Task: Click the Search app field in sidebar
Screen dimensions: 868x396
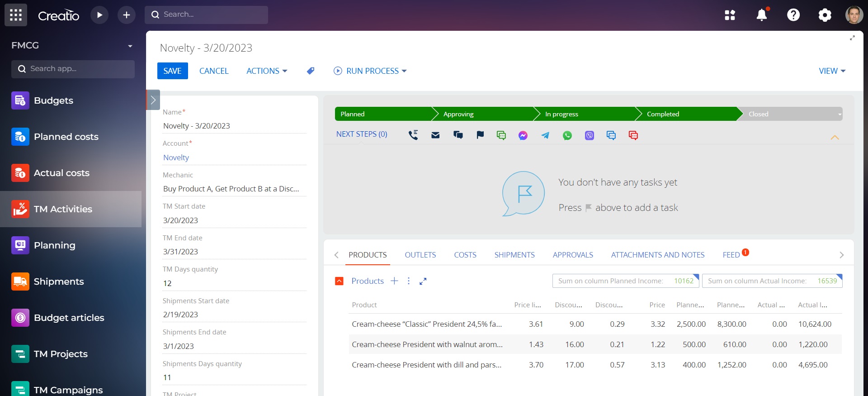Action: [73, 69]
